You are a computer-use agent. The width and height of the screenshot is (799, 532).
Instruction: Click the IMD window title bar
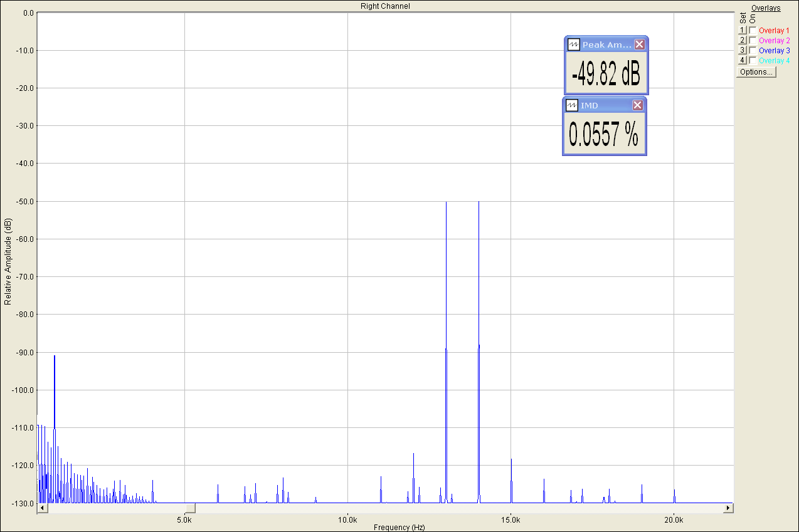[x=605, y=105]
